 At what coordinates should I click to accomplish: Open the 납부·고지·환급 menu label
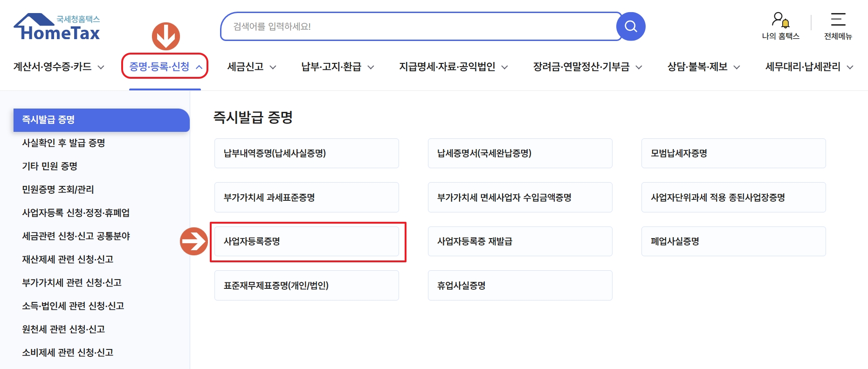click(331, 67)
